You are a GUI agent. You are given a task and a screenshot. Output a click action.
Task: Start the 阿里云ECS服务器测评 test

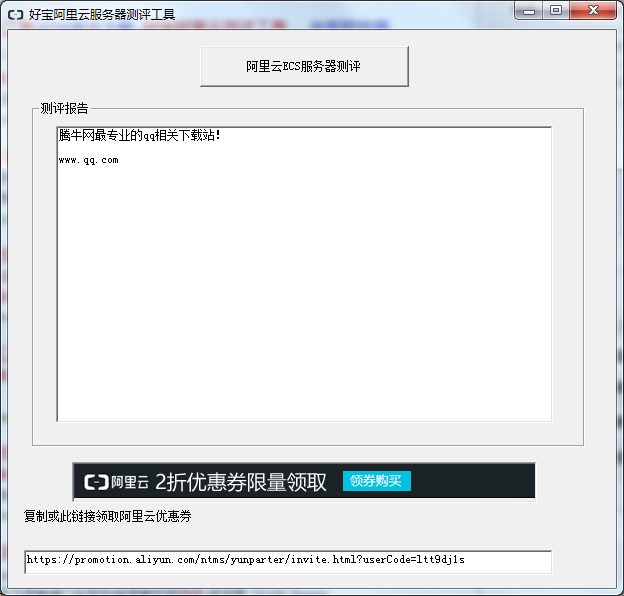point(304,66)
